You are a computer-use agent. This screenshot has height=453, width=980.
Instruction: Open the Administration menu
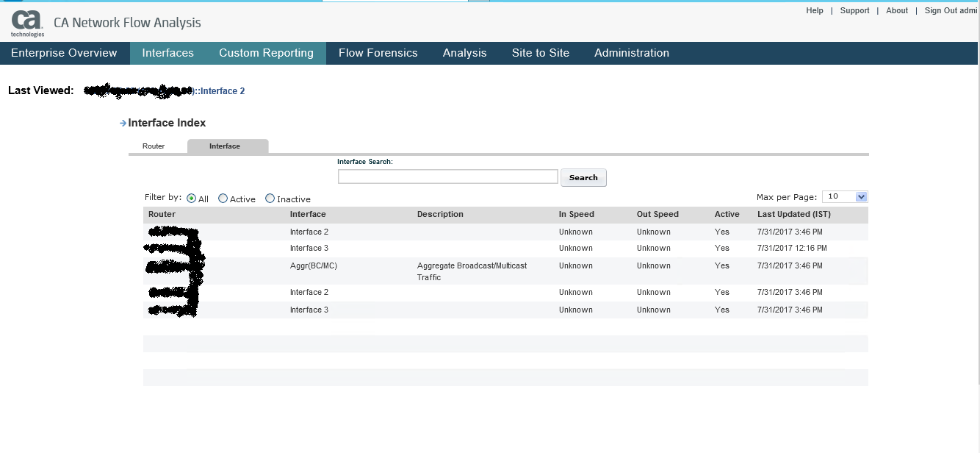pyautogui.click(x=632, y=53)
